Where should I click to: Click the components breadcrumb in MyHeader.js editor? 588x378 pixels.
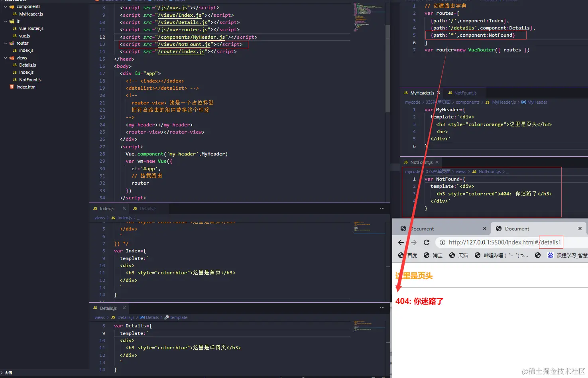468,102
